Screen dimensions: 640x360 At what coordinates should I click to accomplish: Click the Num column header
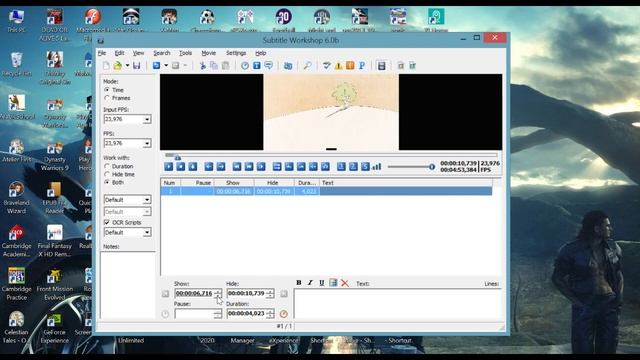[x=171, y=183]
